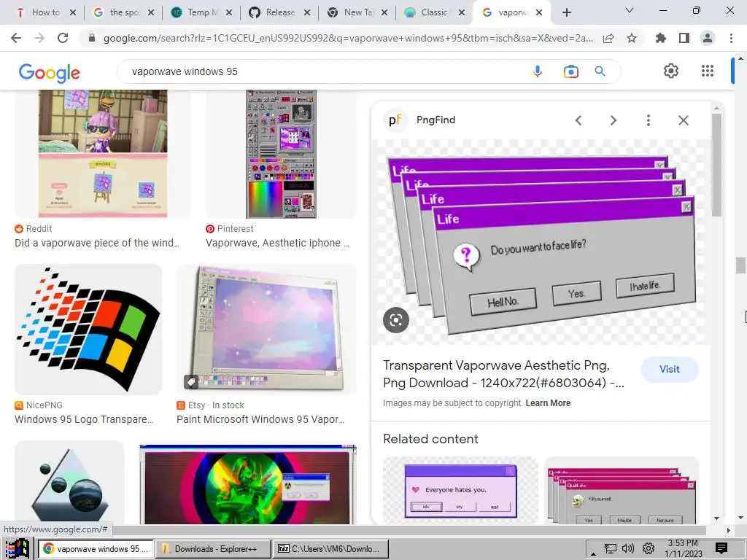Click the Visit button
This screenshot has width=747, height=560.
click(x=670, y=369)
